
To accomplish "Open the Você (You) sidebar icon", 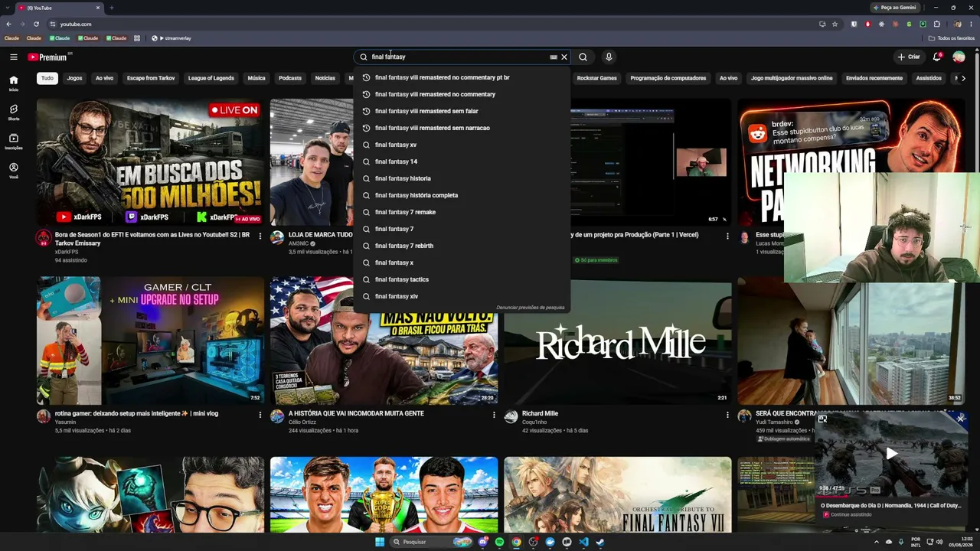I will pos(14,171).
